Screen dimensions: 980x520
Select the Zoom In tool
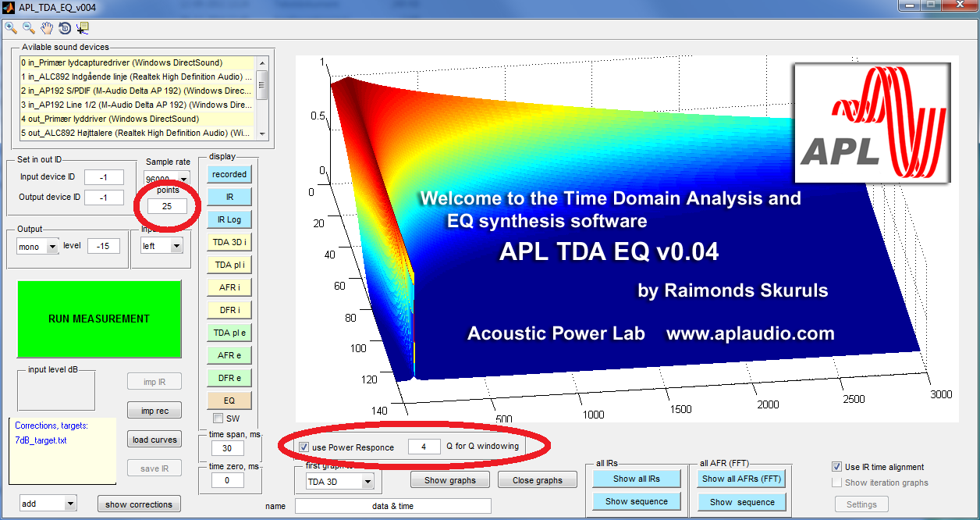[11, 28]
